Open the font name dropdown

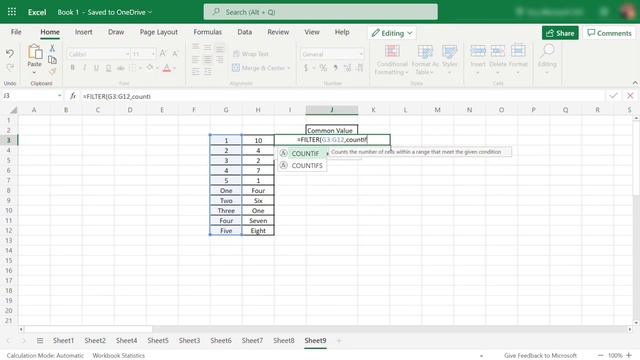(127, 54)
